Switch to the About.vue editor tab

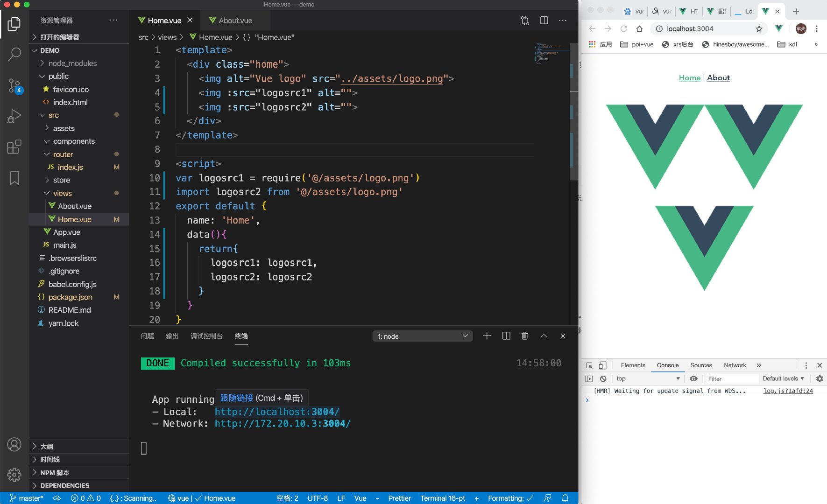tap(235, 21)
